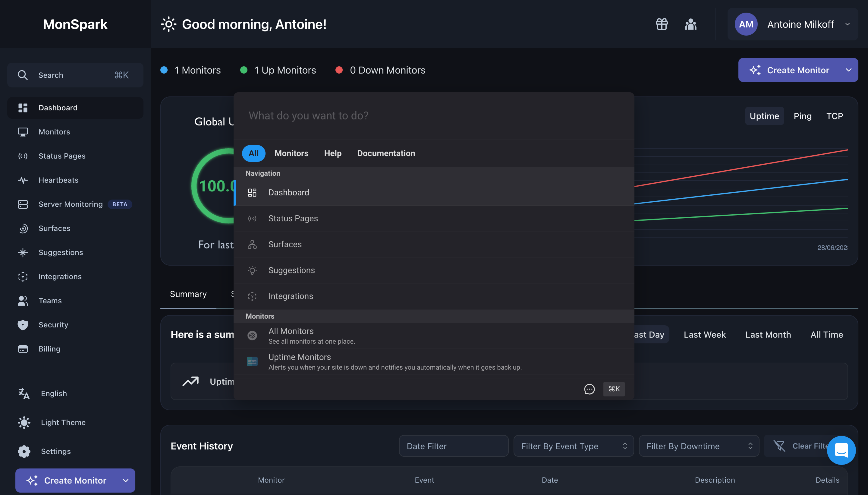868x495 pixels.
Task: Select the TCP chart toggle
Action: (835, 116)
